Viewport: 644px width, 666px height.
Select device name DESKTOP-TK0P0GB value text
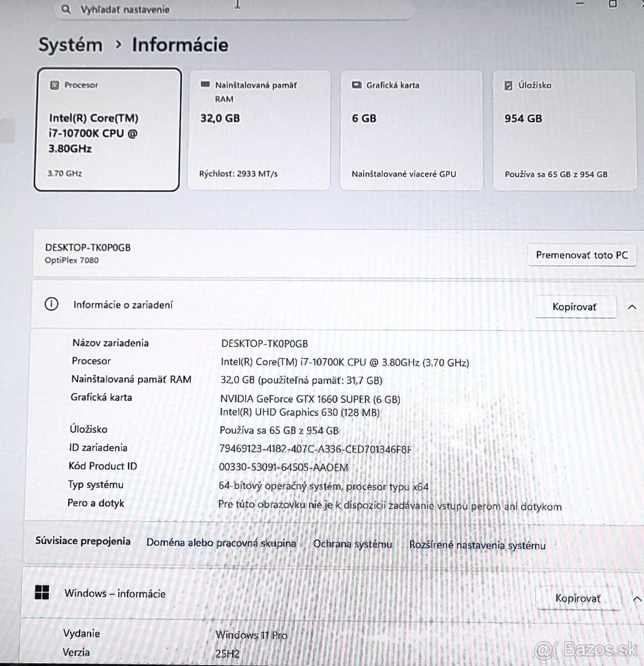click(x=264, y=344)
